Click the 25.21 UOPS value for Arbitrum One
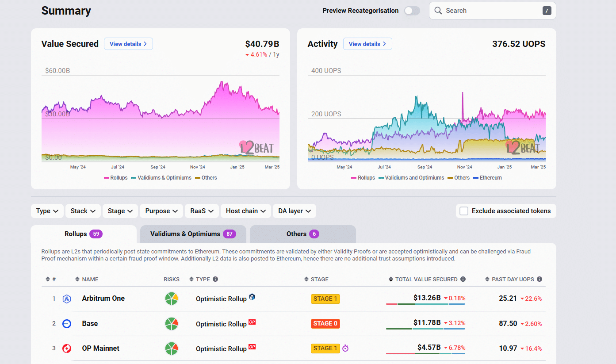The image size is (616, 364). [x=508, y=299]
